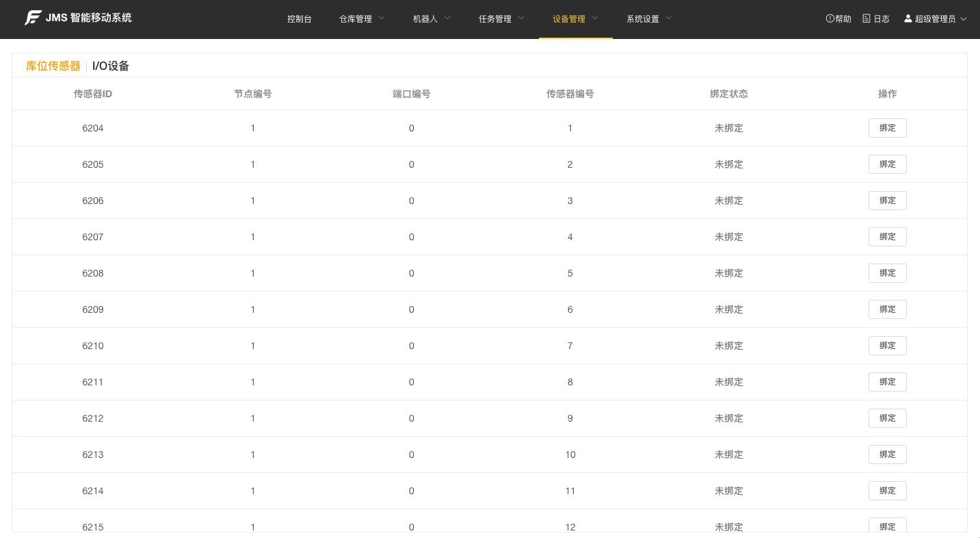Click sensor number 5 cell
Screen dimensions: 980x538
570,273
